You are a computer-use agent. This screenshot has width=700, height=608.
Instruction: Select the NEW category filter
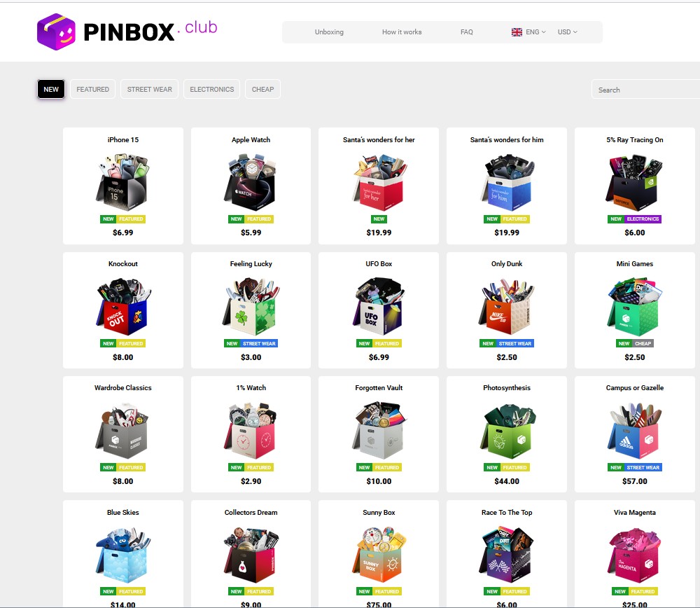tap(51, 89)
